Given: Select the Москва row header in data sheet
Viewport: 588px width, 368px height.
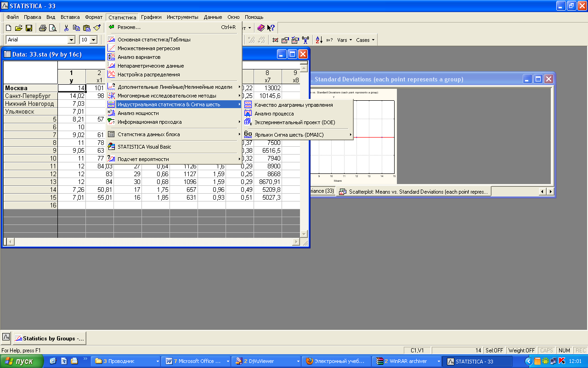Looking at the screenshot, I should click(x=30, y=88).
